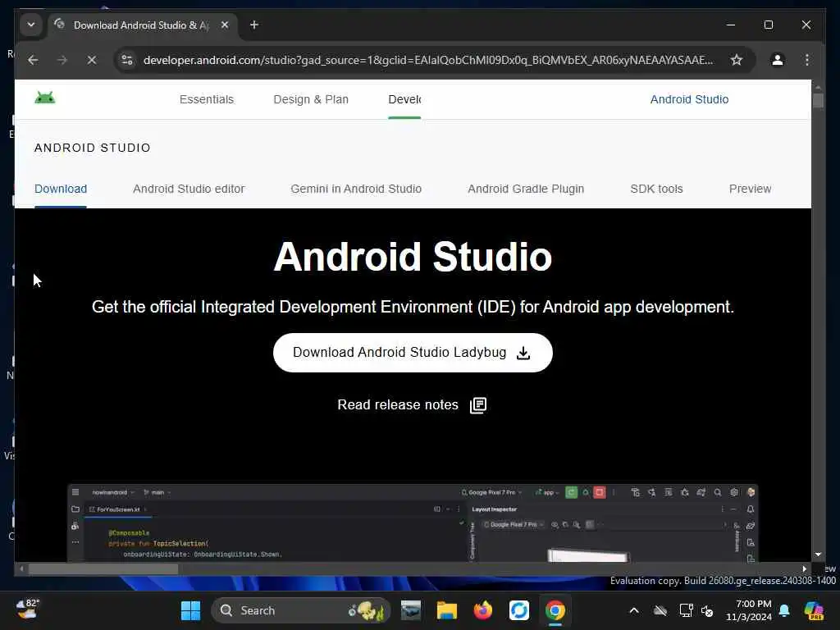The height and width of the screenshot is (630, 840).
Task: Open Chrome's three-dot menu
Action: click(x=807, y=60)
